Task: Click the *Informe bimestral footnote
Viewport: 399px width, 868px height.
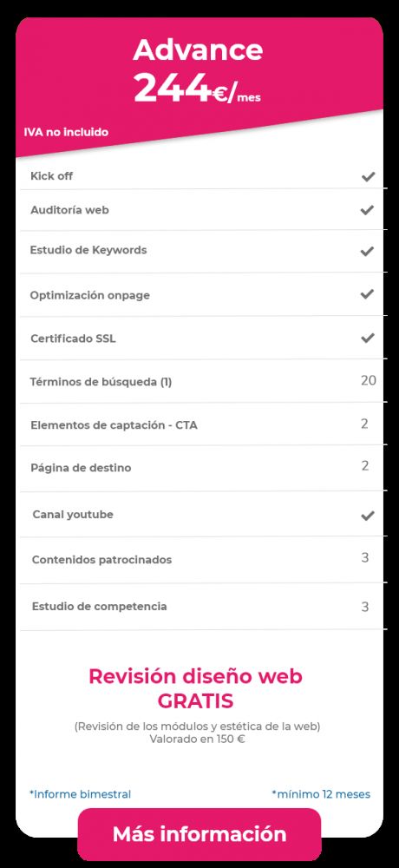Action: click(81, 794)
